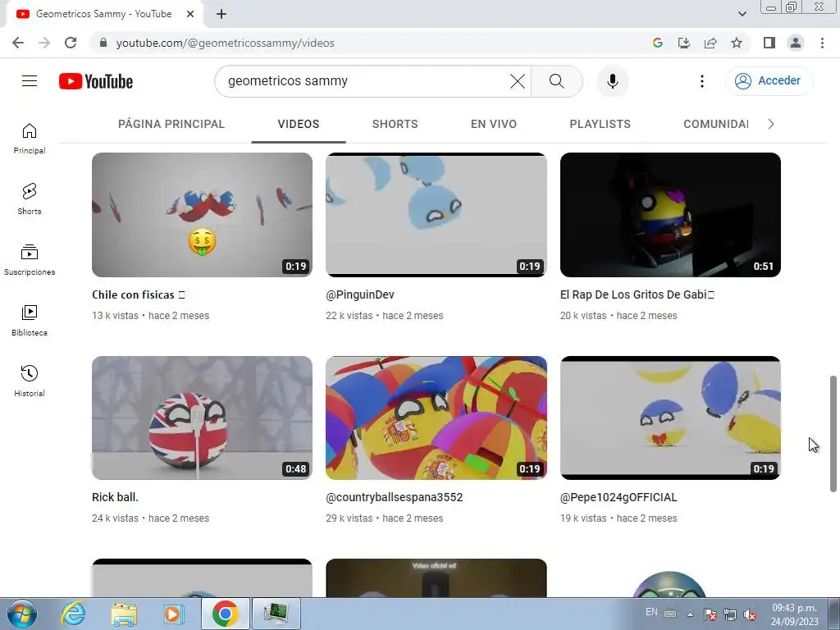Select the VIDEOS tab
Screen dimensions: 840x630
point(299,125)
